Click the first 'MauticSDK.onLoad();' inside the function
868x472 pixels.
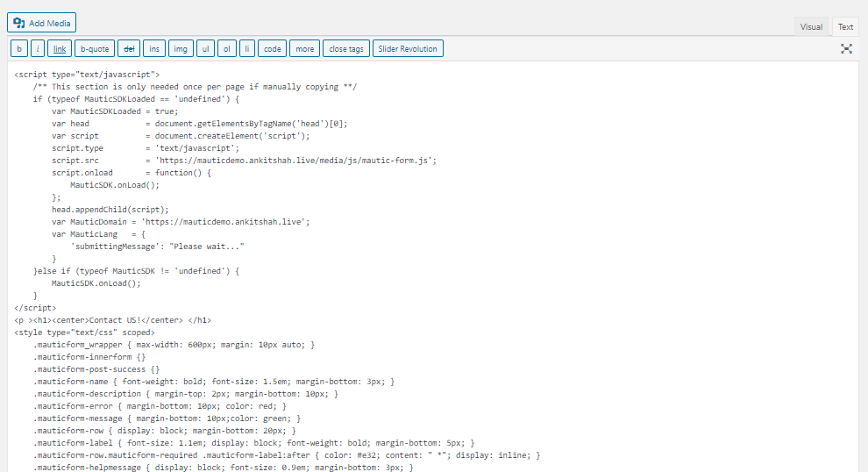pyautogui.click(x=115, y=185)
